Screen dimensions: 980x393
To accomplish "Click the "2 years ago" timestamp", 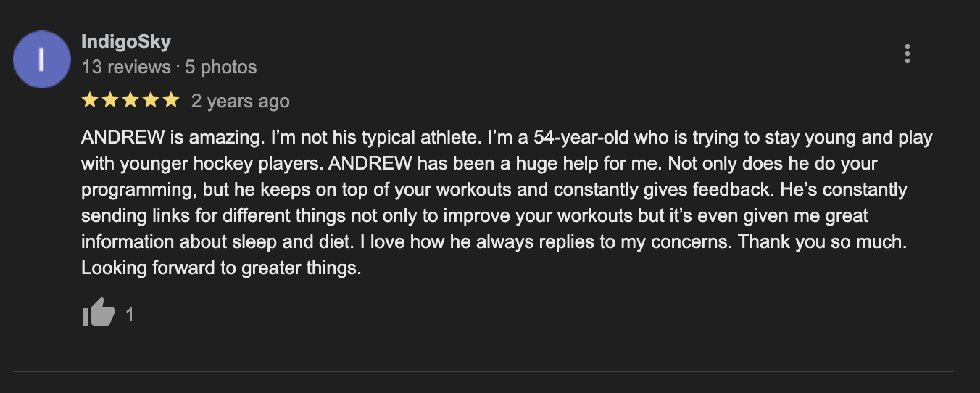I will [241, 102].
